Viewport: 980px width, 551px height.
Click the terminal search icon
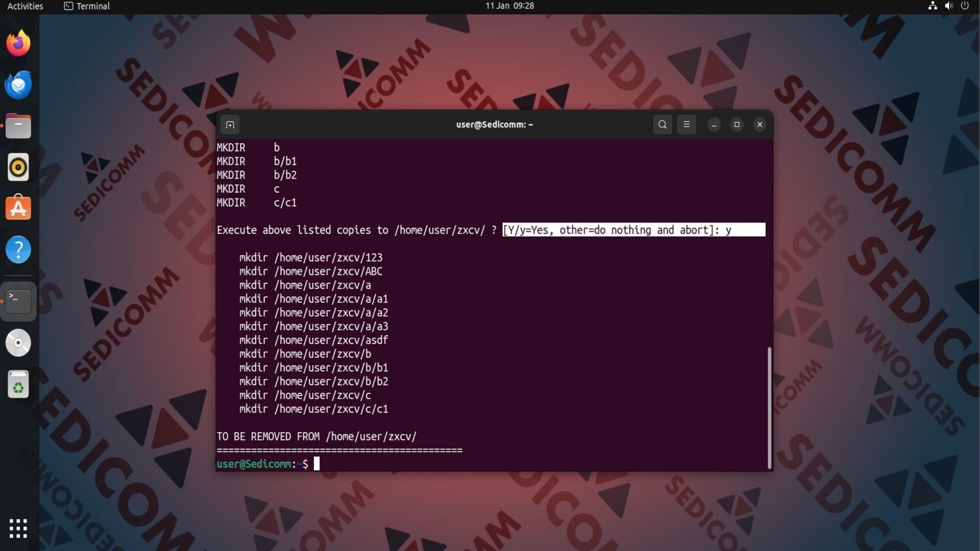(662, 124)
